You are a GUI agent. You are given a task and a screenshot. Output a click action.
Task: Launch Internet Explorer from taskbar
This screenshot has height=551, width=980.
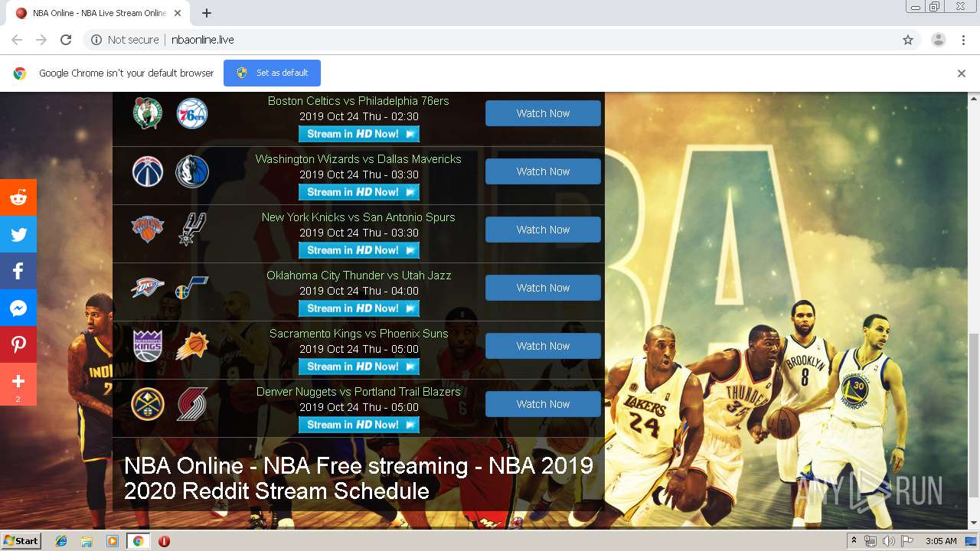point(61,541)
